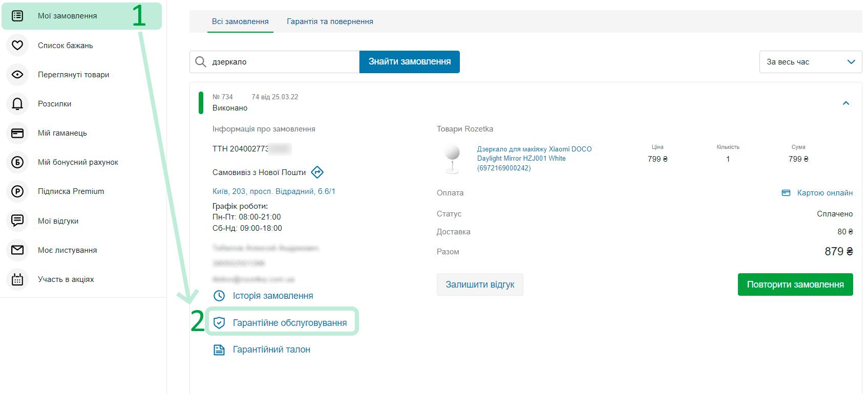
Task: Click the promotions calendar icon
Action: click(x=17, y=279)
